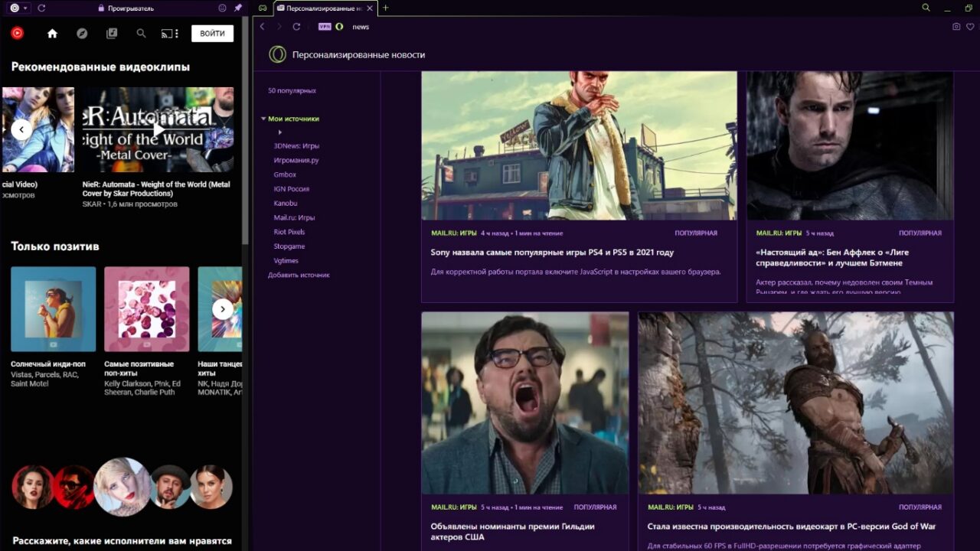Screen dimensions: 980x551
Task: Open Sony PS4 and PS5 games article headline
Action: click(x=552, y=253)
